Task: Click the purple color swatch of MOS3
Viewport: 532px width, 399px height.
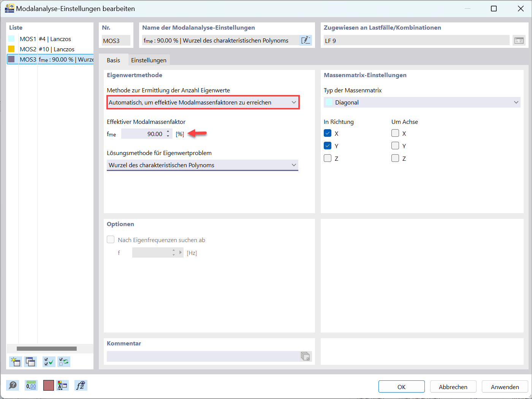Action: coord(11,59)
